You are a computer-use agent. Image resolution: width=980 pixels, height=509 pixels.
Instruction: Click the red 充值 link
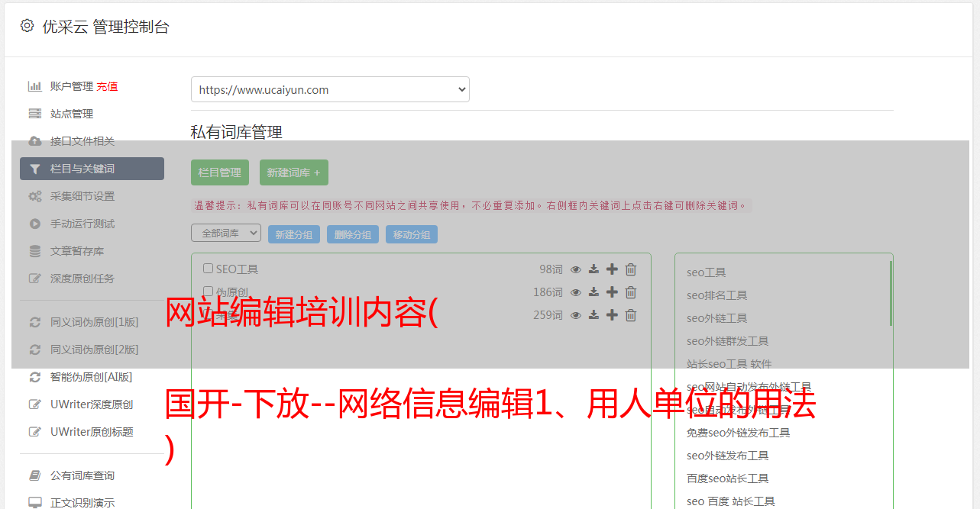coord(107,86)
